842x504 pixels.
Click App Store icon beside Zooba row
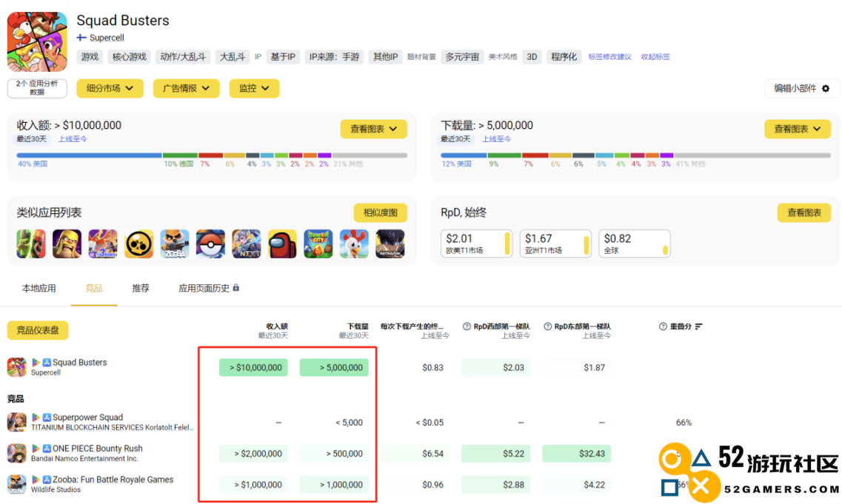pyautogui.click(x=47, y=480)
